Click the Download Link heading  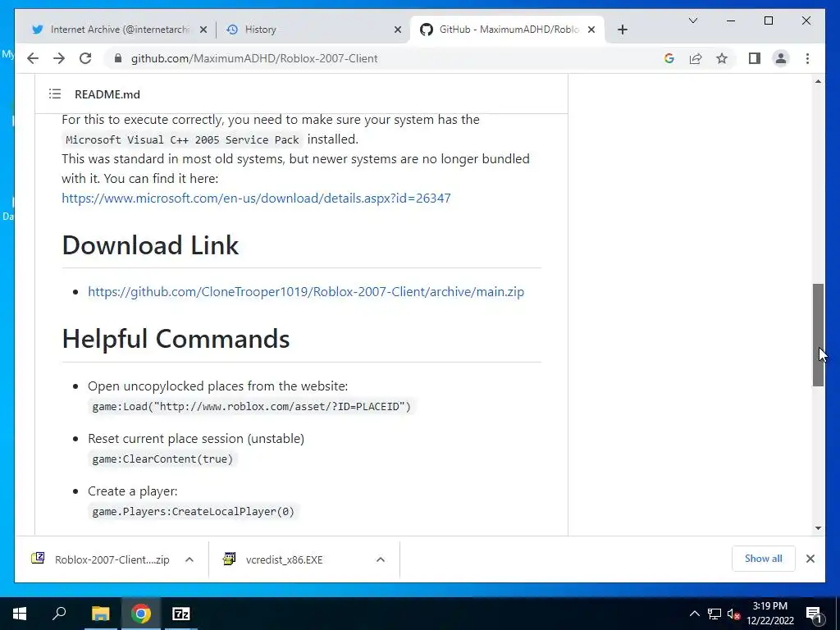[x=150, y=245]
